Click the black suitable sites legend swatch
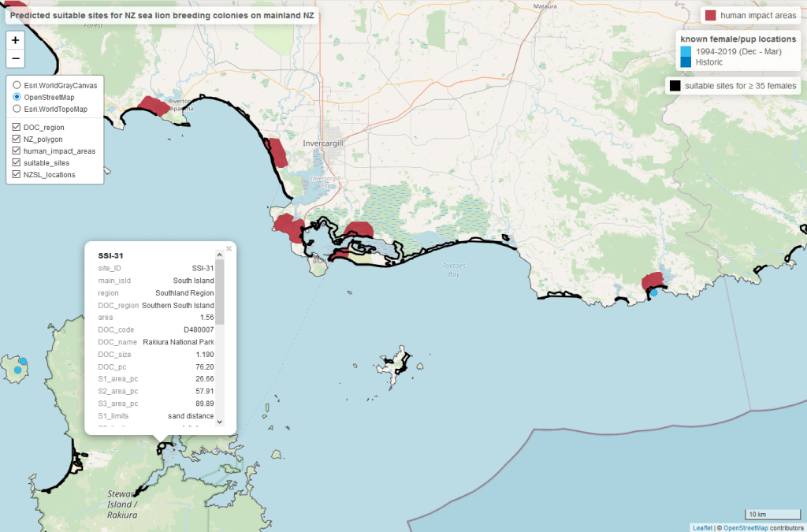This screenshot has height=532, width=807. [675, 86]
